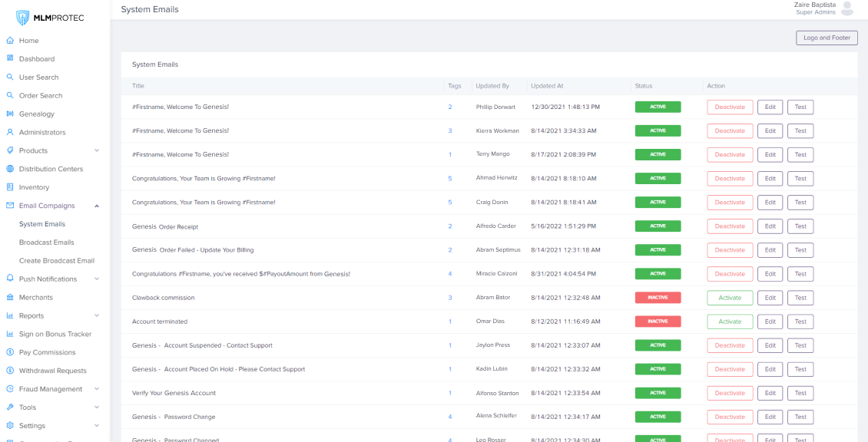The width and height of the screenshot is (868, 442).
Task: Click the Home icon in sidebar
Action: 10,41
